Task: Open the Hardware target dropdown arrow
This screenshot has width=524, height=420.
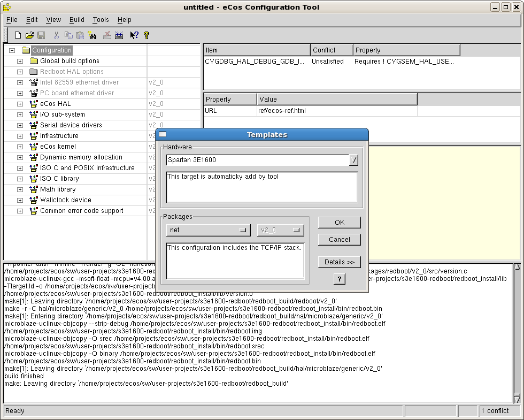Action: (353, 160)
